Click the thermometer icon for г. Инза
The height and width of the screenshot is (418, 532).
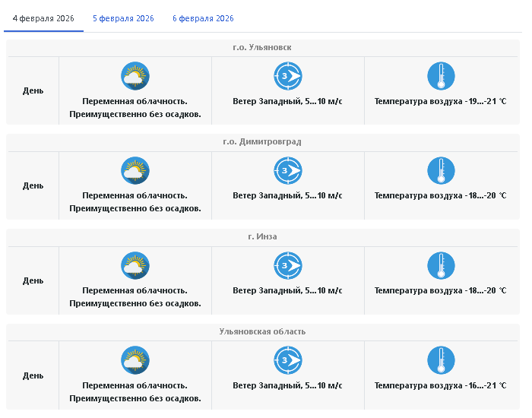(441, 266)
